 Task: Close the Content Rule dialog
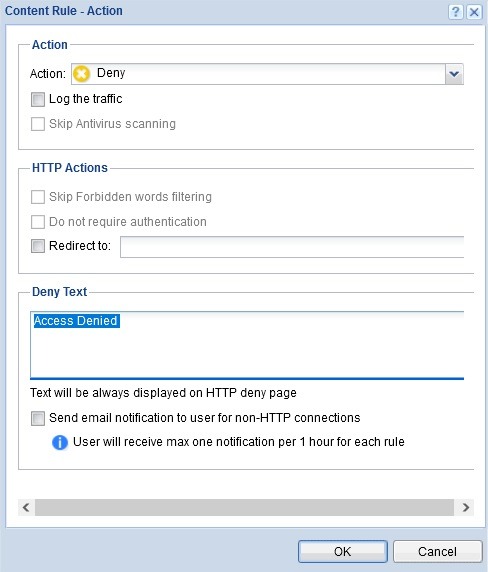tap(474, 12)
